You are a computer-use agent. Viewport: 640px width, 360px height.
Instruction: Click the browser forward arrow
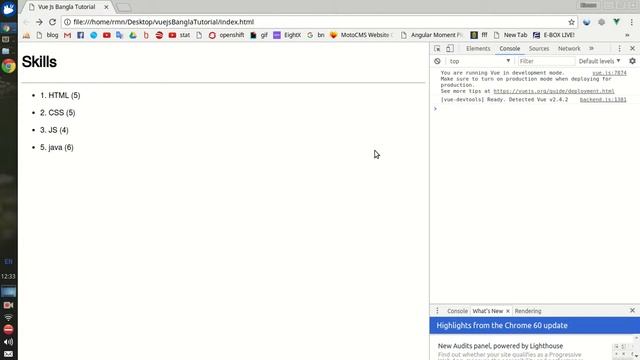point(39,22)
